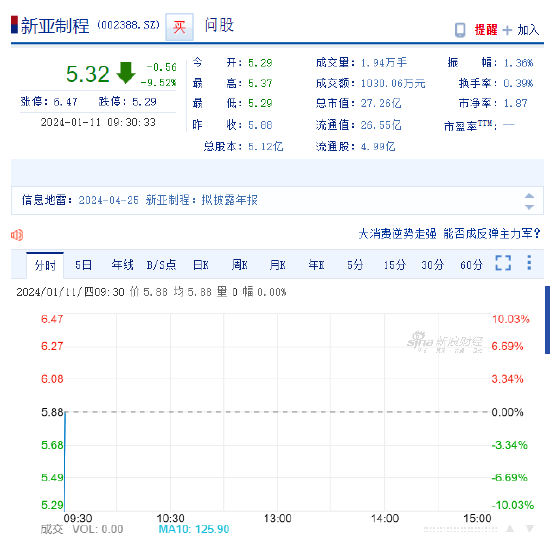
Task: Click the 市净率 1.87 value
Action: click(515, 103)
